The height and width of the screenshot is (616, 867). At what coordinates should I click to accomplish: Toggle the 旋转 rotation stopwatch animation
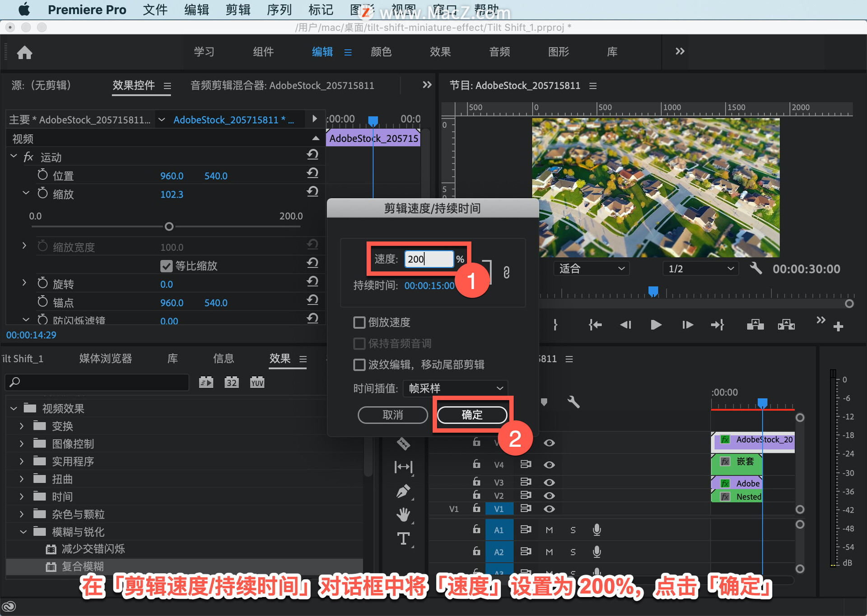pyautogui.click(x=42, y=283)
